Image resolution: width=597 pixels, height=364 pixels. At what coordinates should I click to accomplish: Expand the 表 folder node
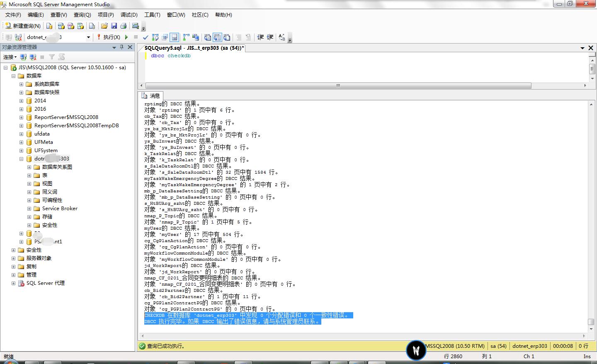point(29,175)
